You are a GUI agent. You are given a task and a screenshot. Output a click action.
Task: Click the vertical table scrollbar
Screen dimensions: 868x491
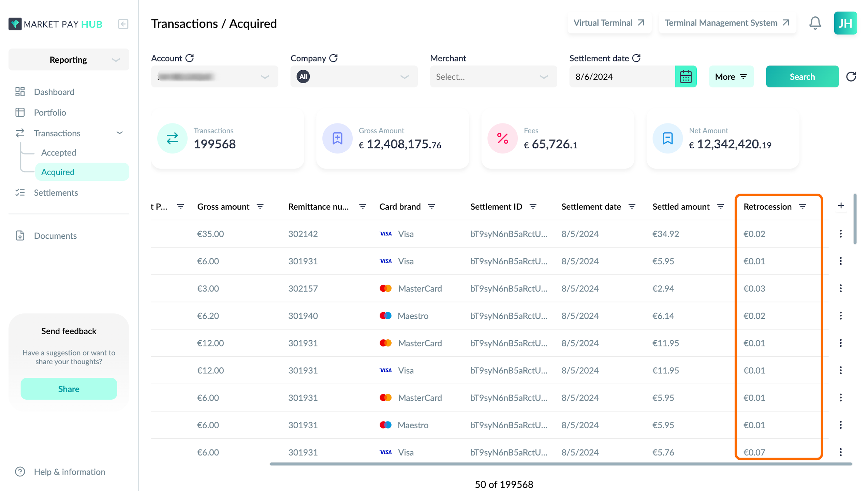coord(854,219)
